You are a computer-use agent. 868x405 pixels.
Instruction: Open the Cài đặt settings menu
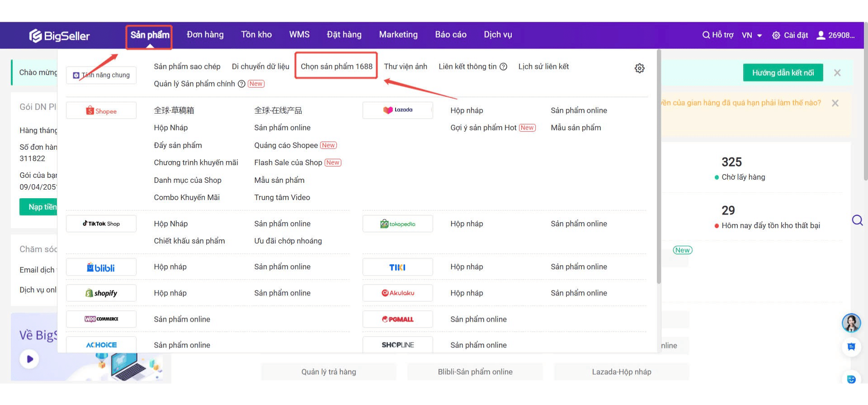tap(790, 35)
